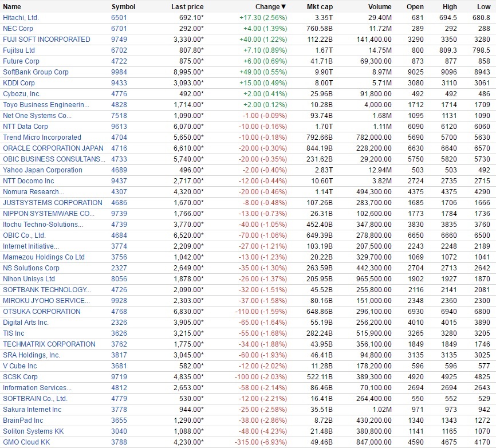
Task: Sort by Open column header
Action: click(415, 7)
